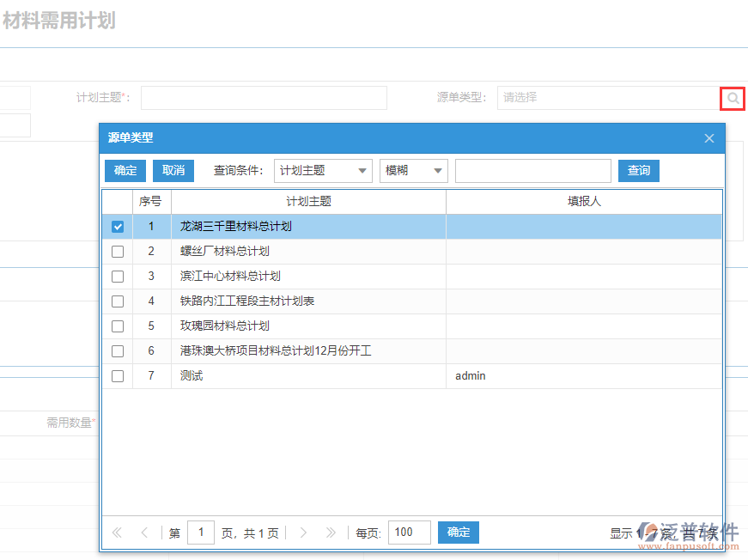Toggle the select-all checkbox in table header
Viewport: 748px width, 560px height.
click(117, 201)
